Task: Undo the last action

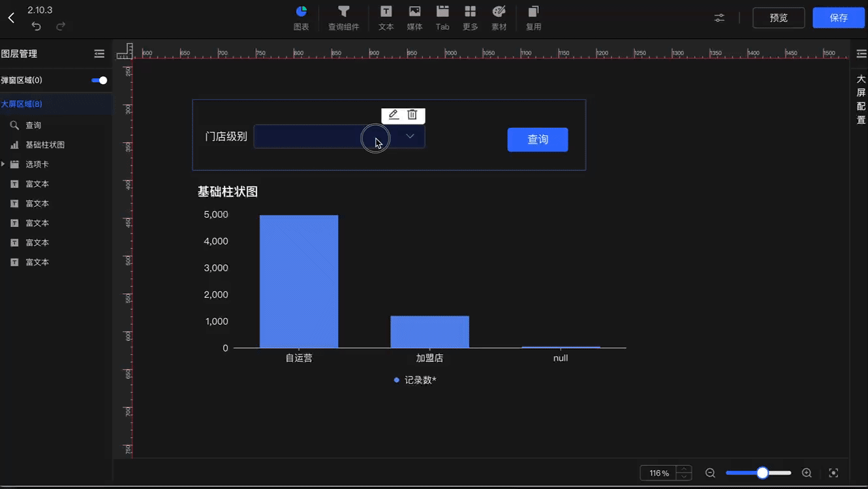Action: point(37,26)
